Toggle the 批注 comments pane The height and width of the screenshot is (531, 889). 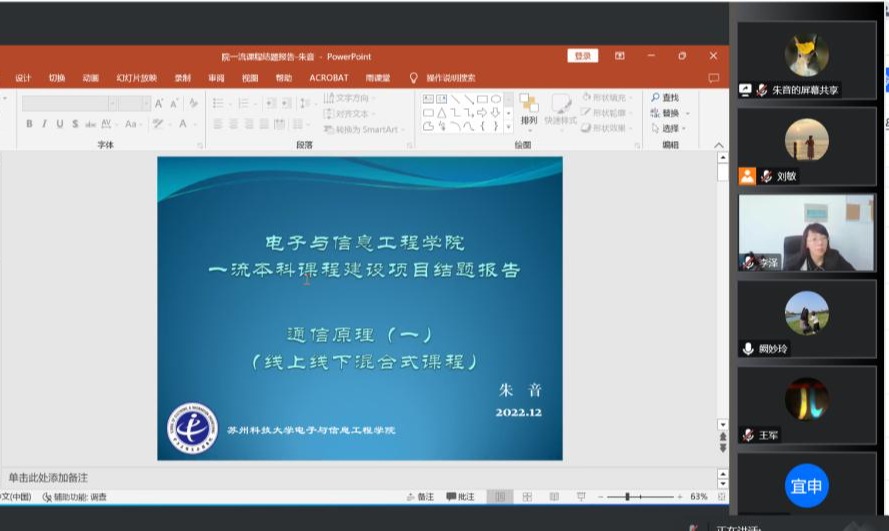pos(461,497)
